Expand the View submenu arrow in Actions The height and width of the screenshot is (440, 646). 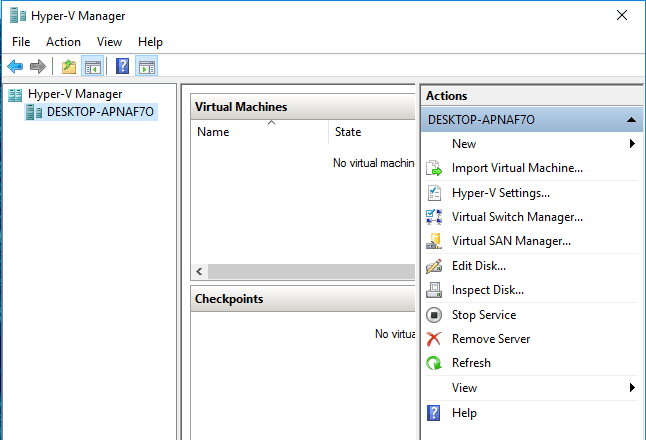click(632, 388)
